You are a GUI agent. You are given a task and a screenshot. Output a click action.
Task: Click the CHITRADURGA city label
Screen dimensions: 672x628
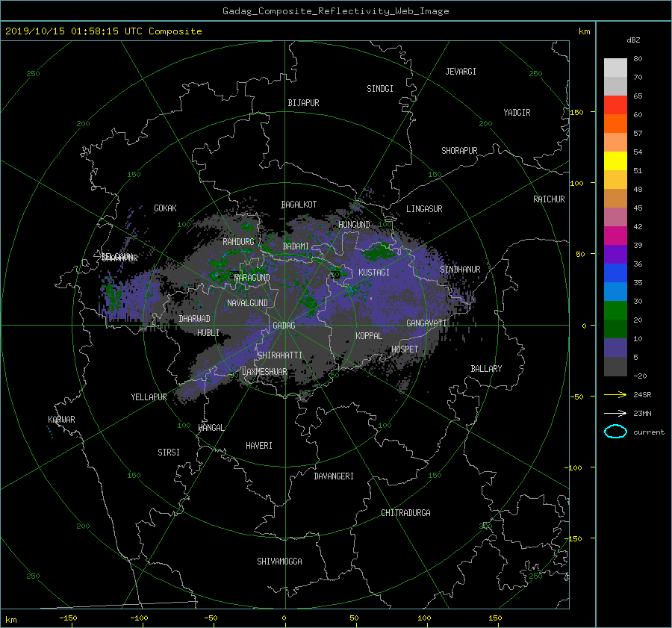coord(405,513)
